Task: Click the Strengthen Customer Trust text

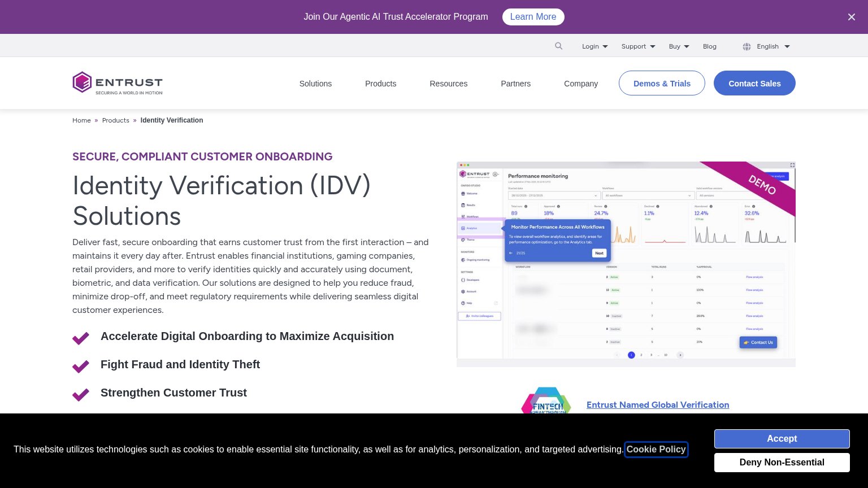Action: click(173, 393)
